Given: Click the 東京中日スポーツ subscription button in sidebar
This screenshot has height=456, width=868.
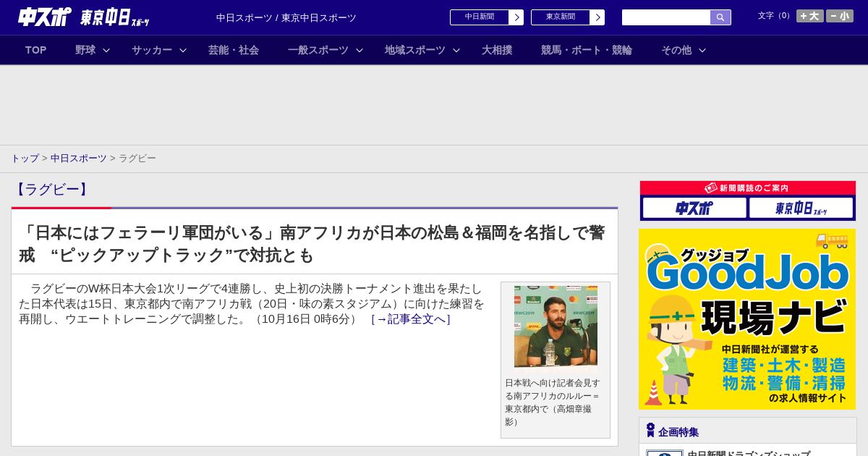Looking at the screenshot, I should click(x=801, y=208).
